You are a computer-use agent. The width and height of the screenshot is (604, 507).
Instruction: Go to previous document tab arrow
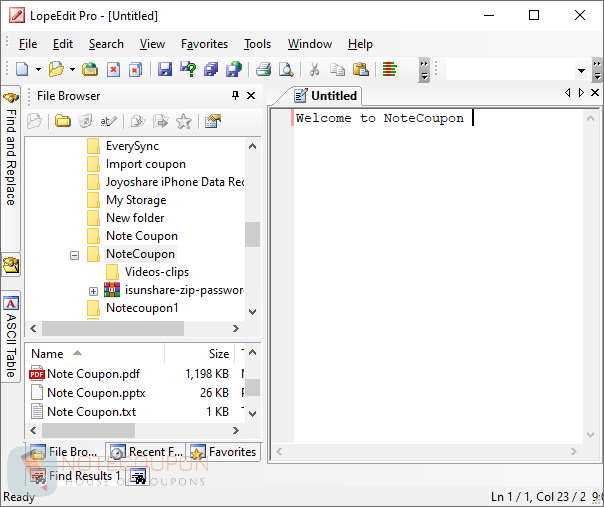(x=567, y=92)
